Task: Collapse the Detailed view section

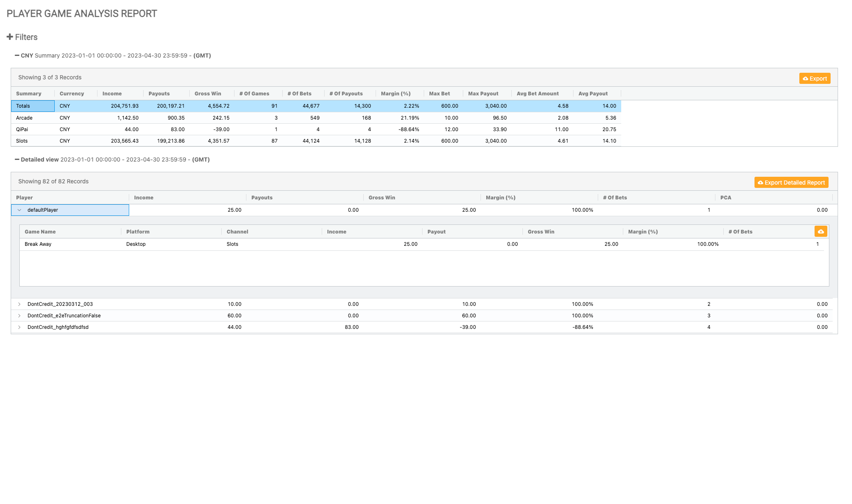Action: [17, 160]
